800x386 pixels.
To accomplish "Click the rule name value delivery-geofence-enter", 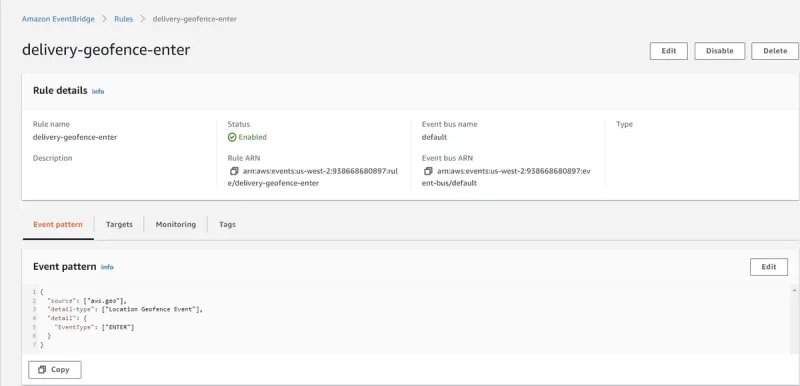I will coord(75,137).
